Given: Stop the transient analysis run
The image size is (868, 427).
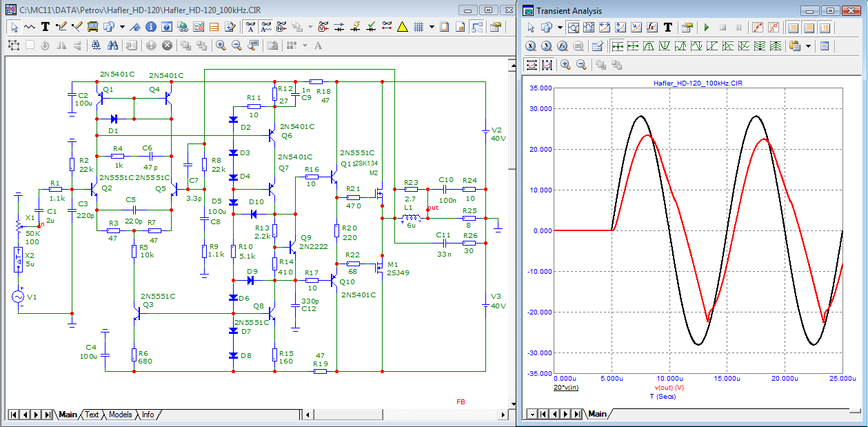Looking at the screenshot, I should pyautogui.click(x=723, y=28).
